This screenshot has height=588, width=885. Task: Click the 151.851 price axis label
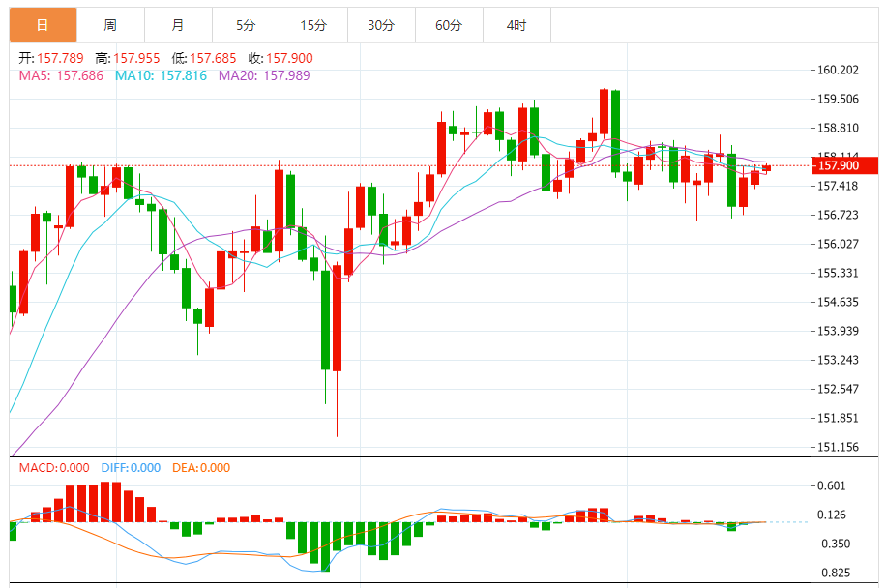coord(839,418)
